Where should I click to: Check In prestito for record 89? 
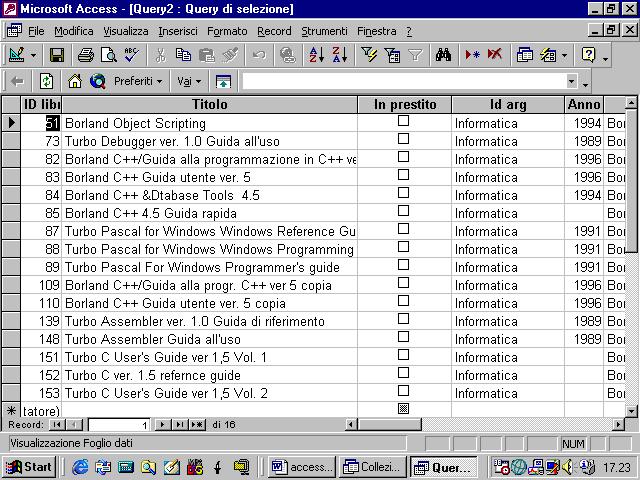click(403, 265)
